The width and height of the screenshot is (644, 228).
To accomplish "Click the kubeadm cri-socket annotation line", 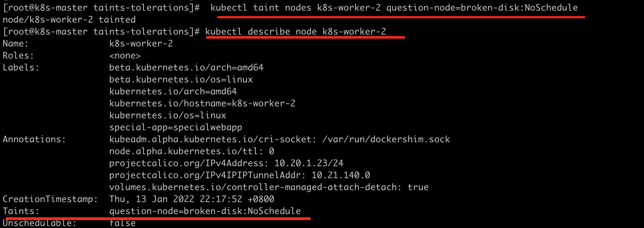I will (279, 139).
